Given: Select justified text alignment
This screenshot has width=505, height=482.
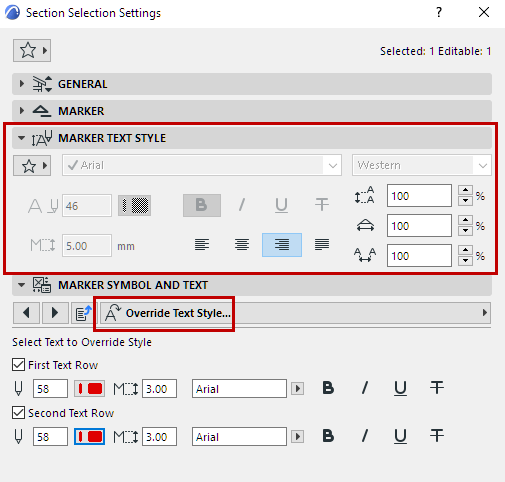Looking at the screenshot, I should point(322,245).
